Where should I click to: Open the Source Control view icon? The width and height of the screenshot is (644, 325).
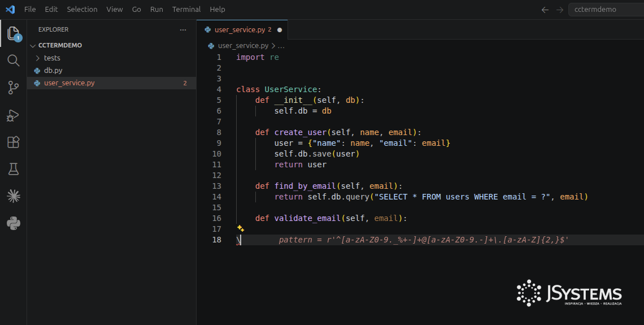click(13, 88)
